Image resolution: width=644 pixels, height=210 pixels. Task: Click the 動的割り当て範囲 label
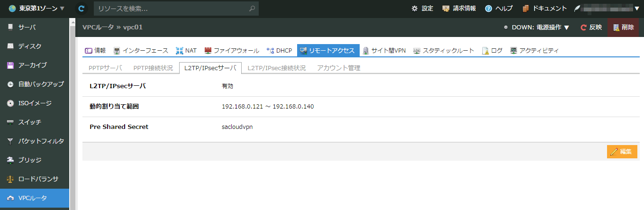tap(114, 106)
